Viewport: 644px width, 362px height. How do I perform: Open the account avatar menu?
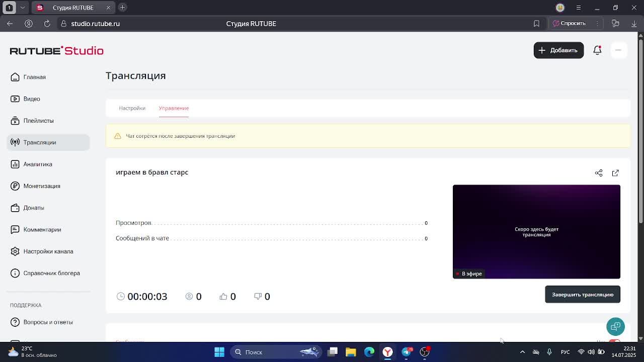619,50
